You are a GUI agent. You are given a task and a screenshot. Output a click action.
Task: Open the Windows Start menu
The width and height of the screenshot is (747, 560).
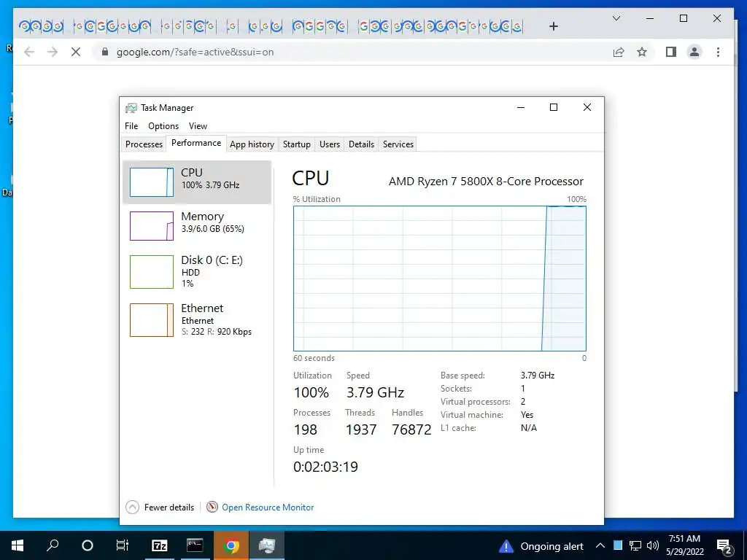coord(18,545)
